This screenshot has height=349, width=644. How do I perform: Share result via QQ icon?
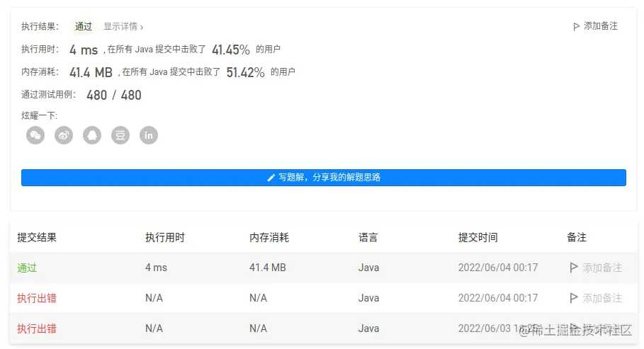tap(92, 135)
